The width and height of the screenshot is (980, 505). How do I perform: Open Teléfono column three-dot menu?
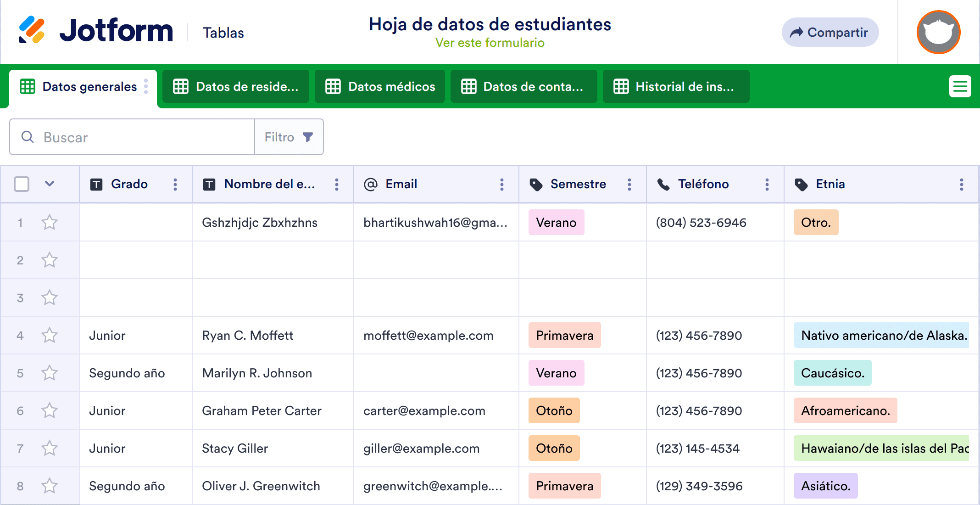coord(767,185)
